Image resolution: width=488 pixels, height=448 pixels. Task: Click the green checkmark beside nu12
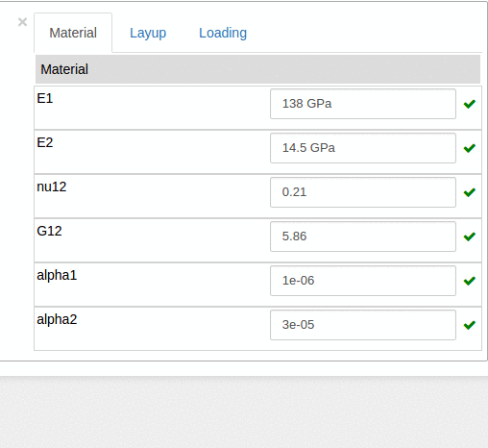[x=470, y=192]
